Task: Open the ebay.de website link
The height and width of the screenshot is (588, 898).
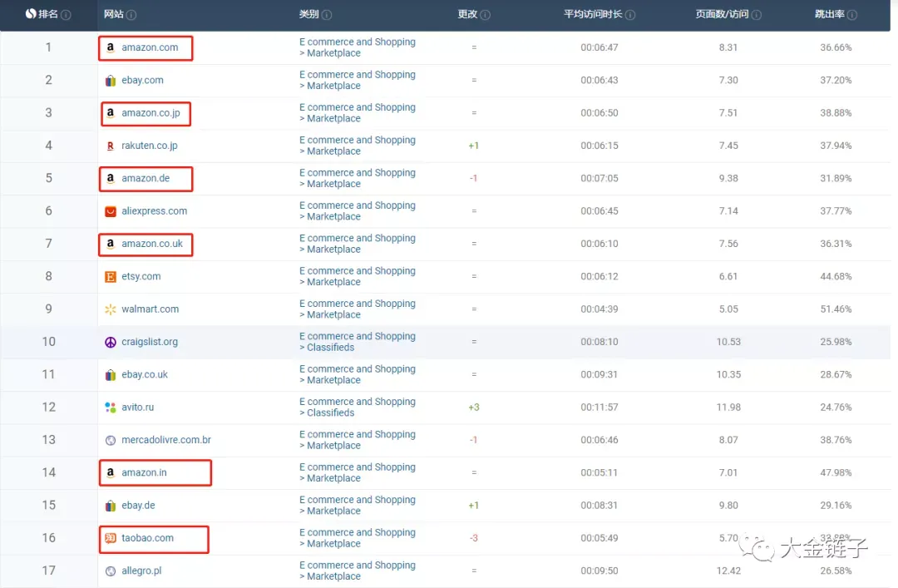Action: (138, 506)
